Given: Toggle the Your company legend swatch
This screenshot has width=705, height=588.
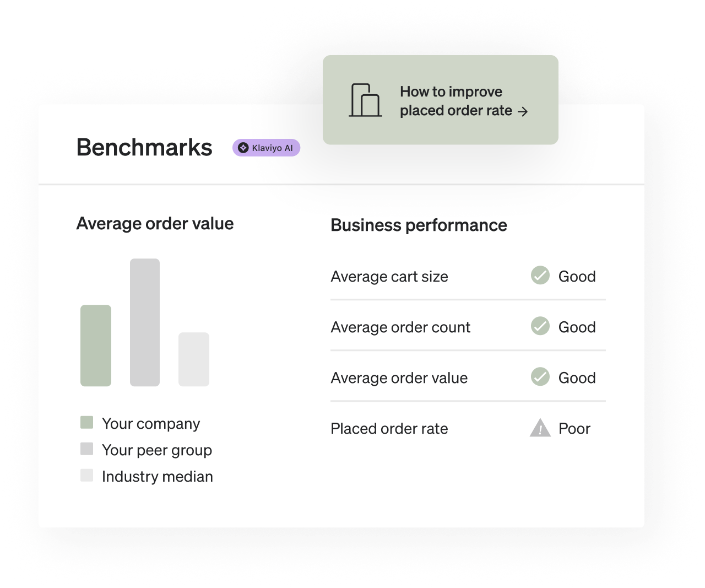Looking at the screenshot, I should click(x=86, y=422).
